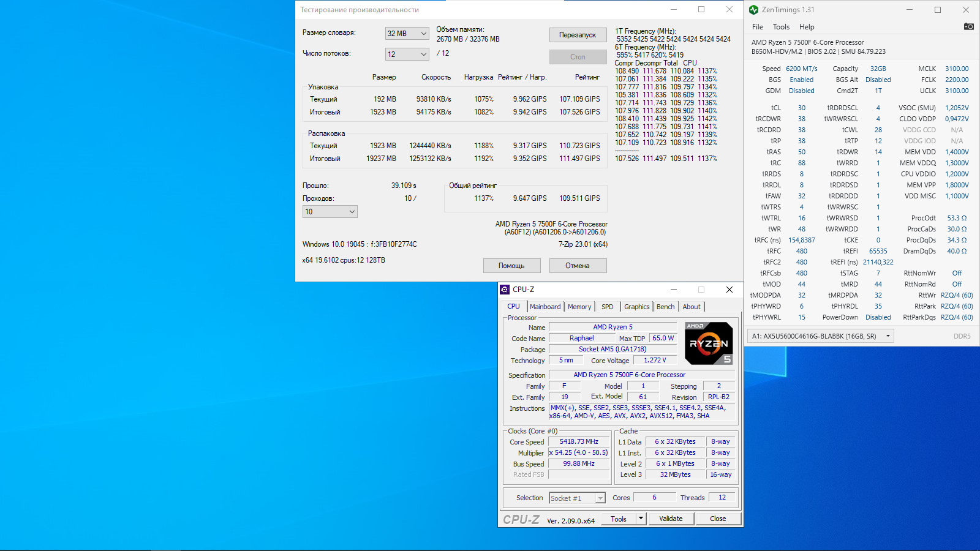
Task: Click the Package value Socket AM5 (LGA1718)
Action: pyautogui.click(x=612, y=349)
